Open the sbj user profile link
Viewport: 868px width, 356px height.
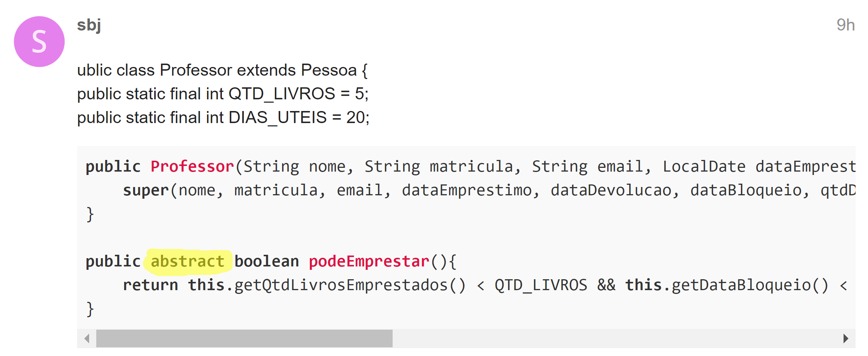(x=89, y=25)
